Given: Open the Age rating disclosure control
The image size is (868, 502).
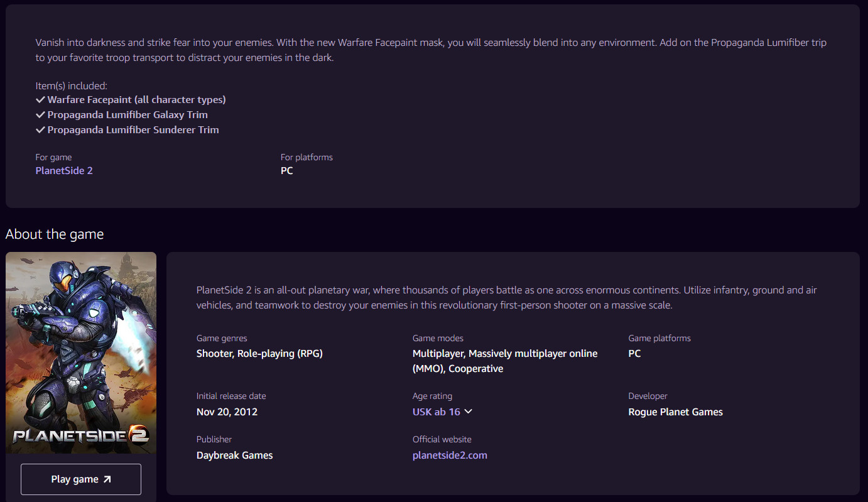Looking at the screenshot, I should click(442, 412).
